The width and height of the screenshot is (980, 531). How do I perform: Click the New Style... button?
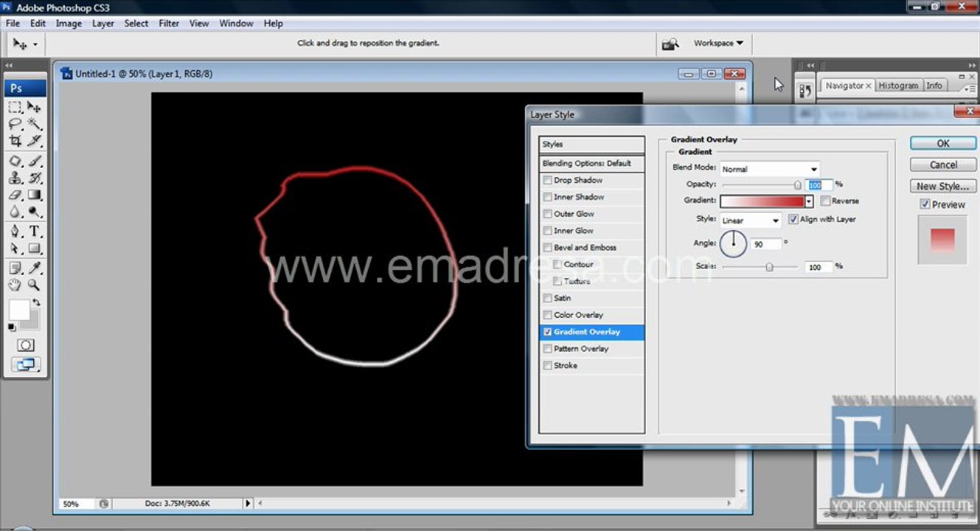pyautogui.click(x=943, y=186)
